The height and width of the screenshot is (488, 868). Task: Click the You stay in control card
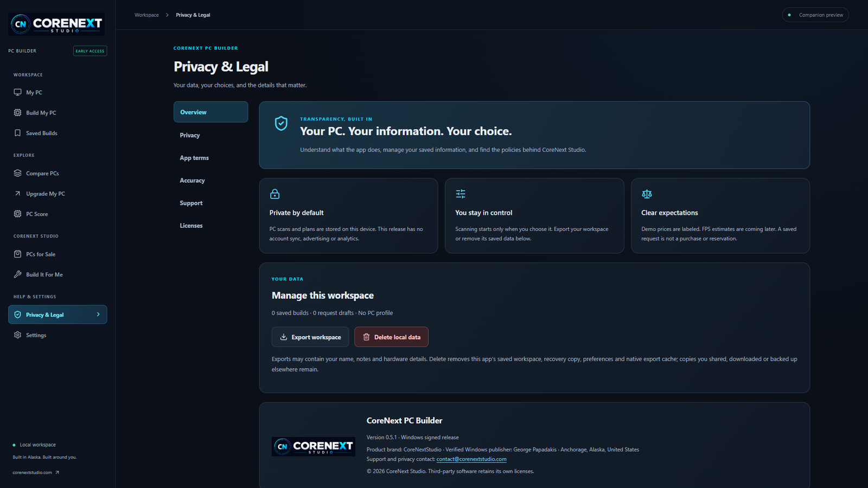click(534, 216)
